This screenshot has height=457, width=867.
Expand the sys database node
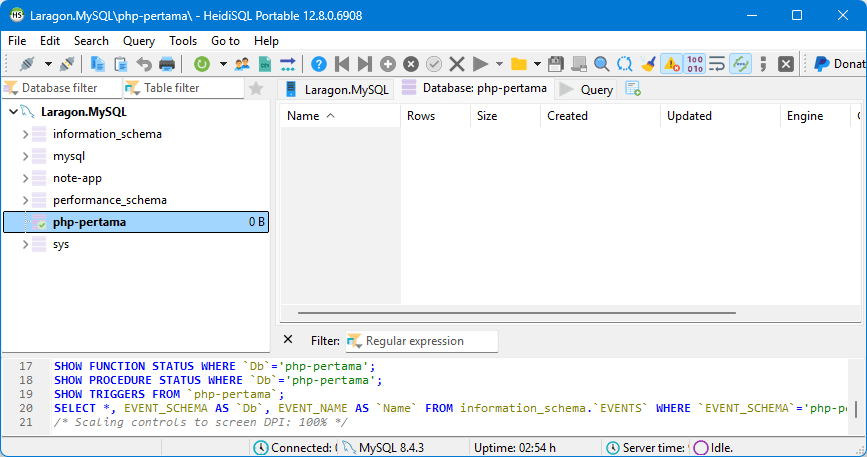click(25, 244)
